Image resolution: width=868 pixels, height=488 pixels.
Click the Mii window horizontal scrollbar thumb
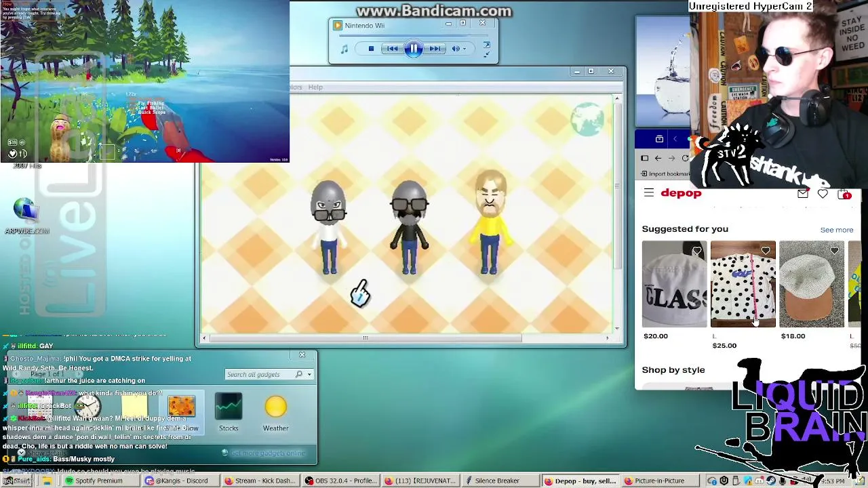click(x=365, y=338)
